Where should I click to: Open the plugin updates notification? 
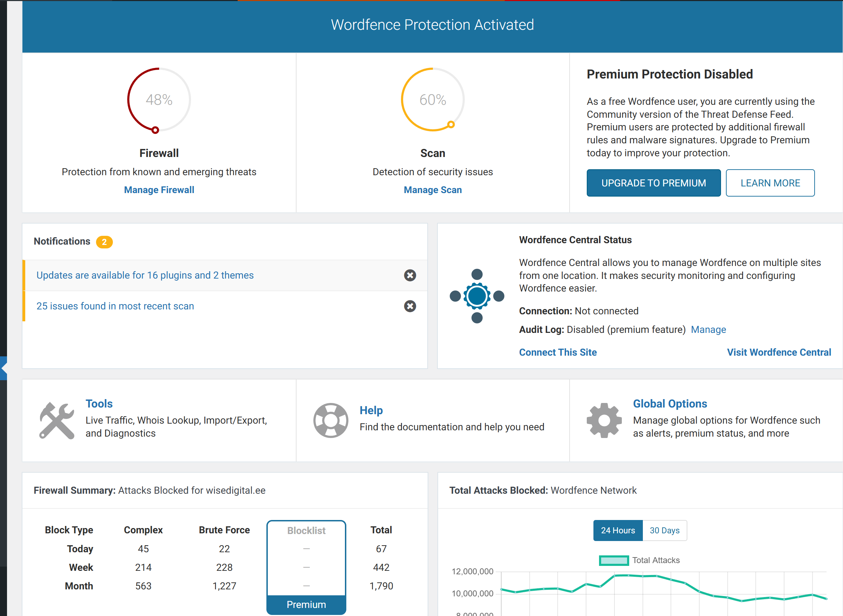(145, 275)
